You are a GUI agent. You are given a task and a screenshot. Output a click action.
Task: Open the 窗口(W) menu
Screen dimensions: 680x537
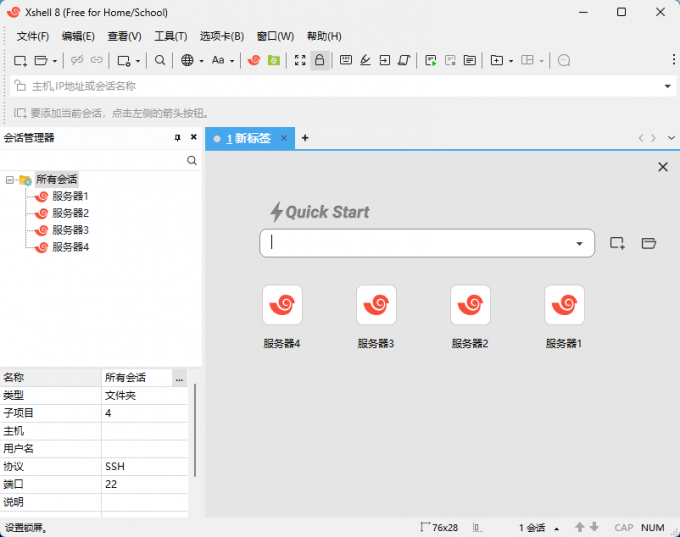[275, 36]
